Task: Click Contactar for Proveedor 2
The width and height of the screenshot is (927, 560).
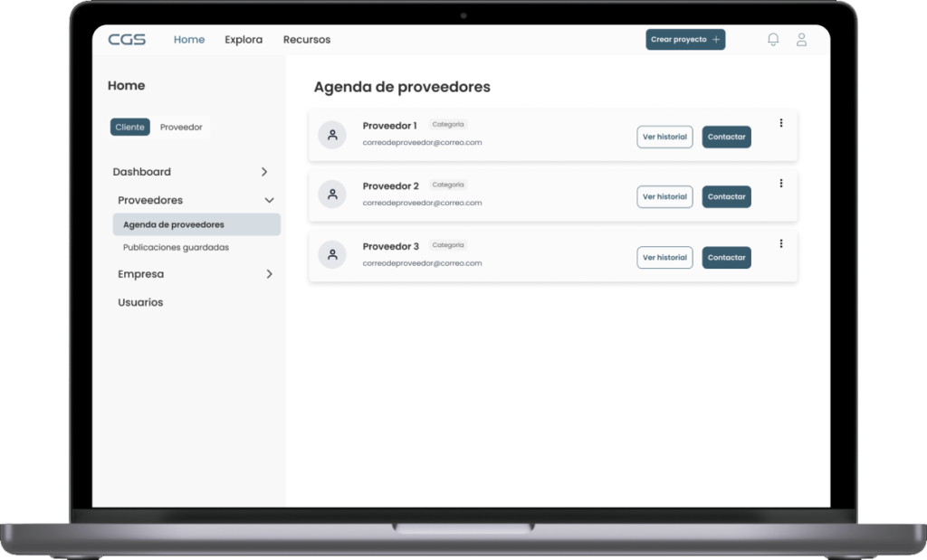Action: 726,197
